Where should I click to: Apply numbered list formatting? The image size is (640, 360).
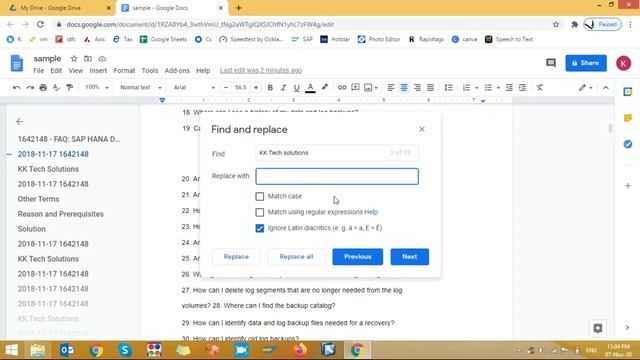[466, 87]
